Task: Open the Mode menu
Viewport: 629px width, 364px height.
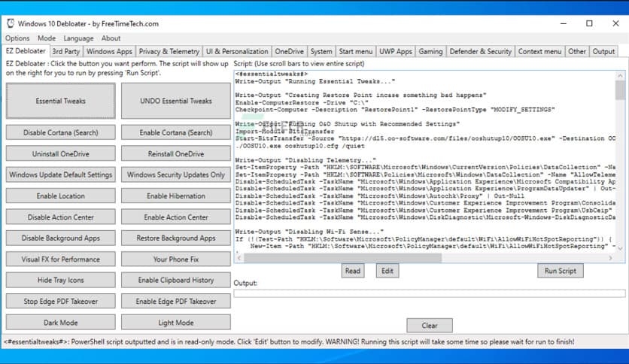Action: (x=47, y=38)
